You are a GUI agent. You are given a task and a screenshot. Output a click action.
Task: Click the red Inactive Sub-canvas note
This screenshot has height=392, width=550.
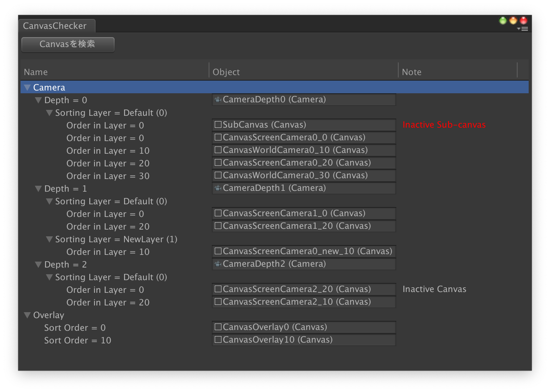[444, 125]
